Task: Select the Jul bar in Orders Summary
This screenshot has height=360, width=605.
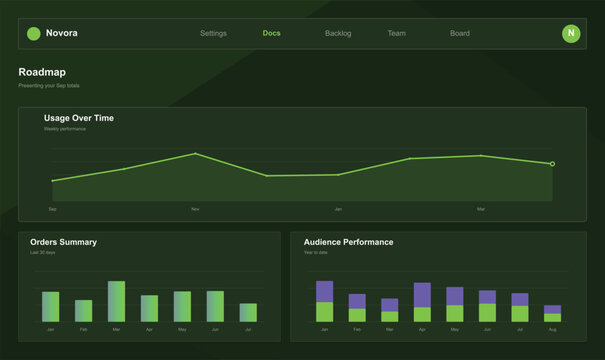Action: pyautogui.click(x=248, y=313)
